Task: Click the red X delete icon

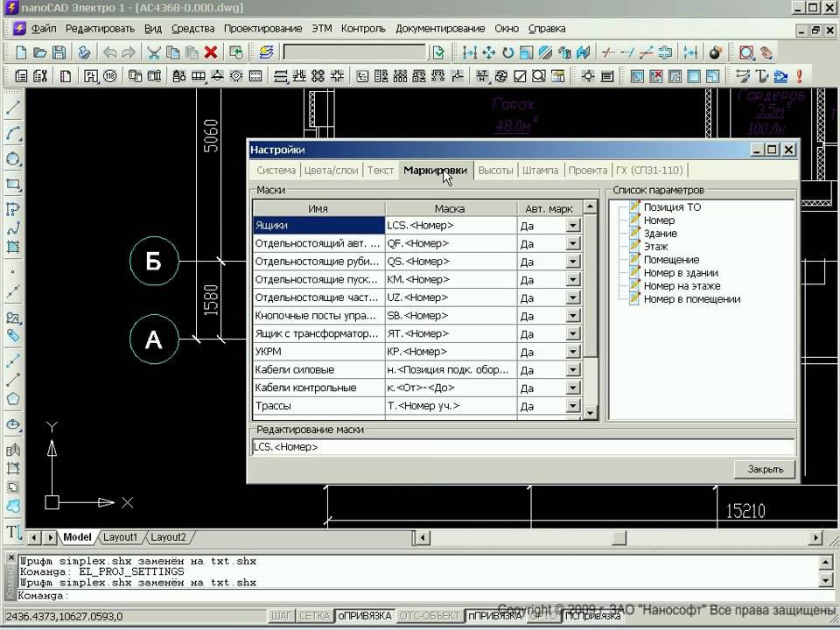Action: (x=210, y=52)
